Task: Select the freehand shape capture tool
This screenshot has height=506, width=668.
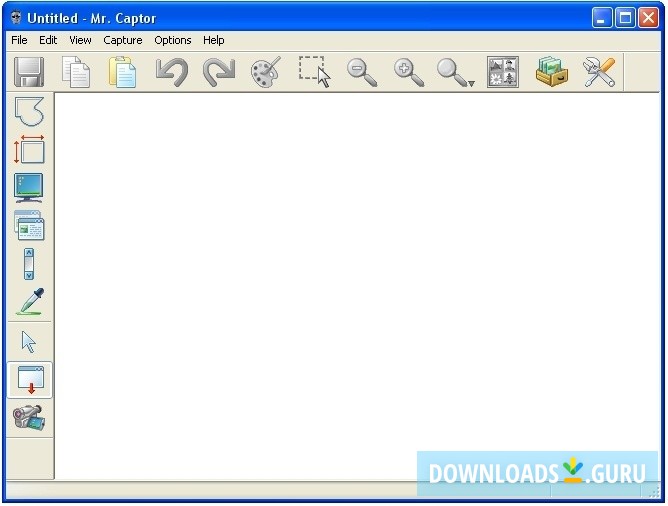Action: [x=29, y=112]
